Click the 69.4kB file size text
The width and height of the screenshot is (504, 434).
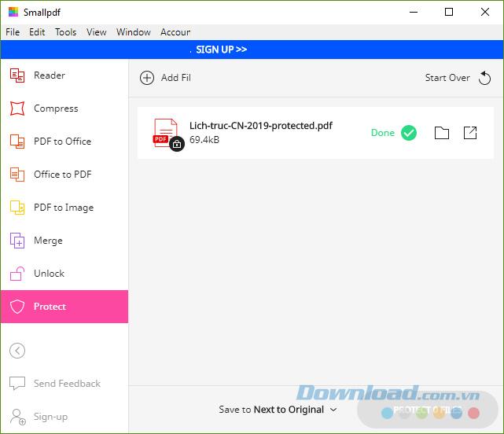[x=204, y=140]
